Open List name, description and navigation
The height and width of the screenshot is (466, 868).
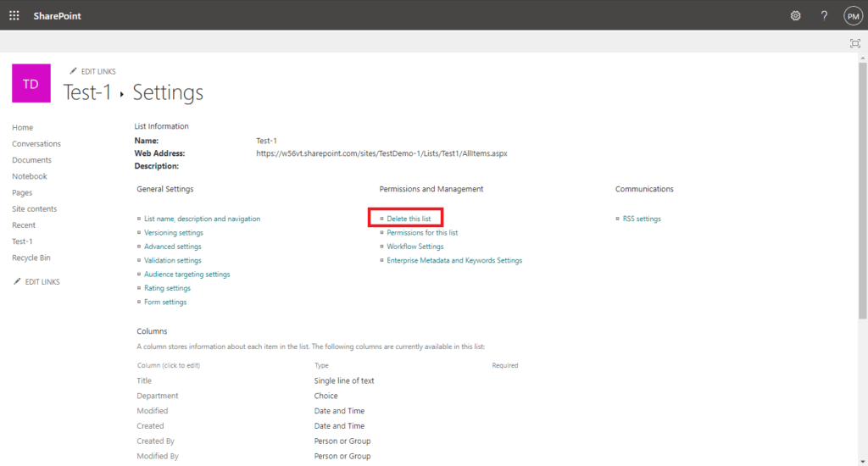[x=202, y=219]
